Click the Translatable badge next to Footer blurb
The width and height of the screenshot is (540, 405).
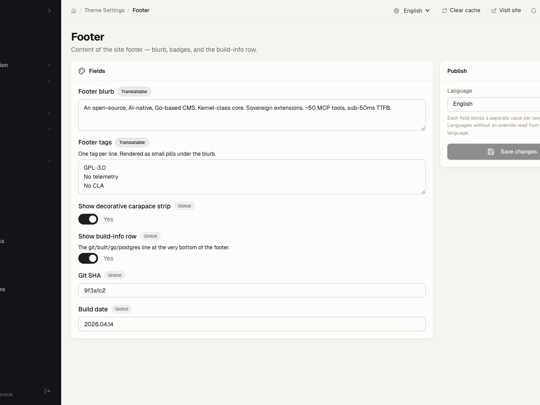coord(134,92)
